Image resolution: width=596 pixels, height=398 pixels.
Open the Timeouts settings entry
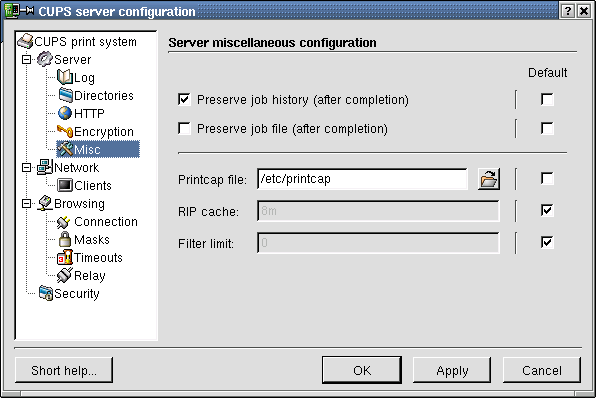click(98, 258)
